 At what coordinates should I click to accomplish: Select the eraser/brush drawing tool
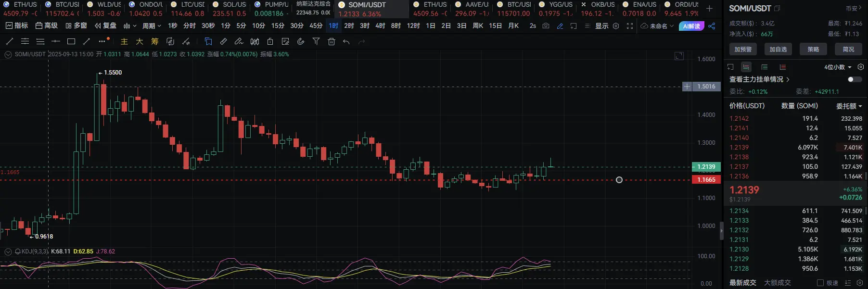pyautogui.click(x=239, y=41)
